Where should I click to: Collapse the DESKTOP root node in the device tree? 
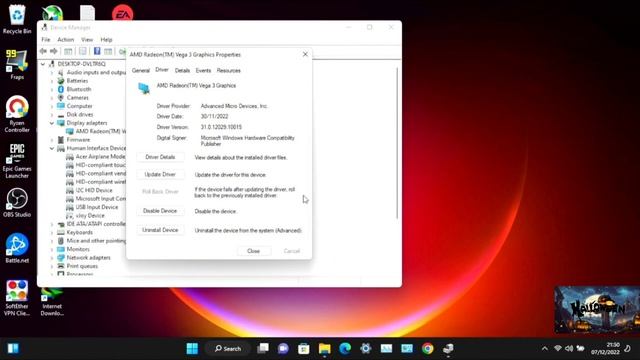43,64
